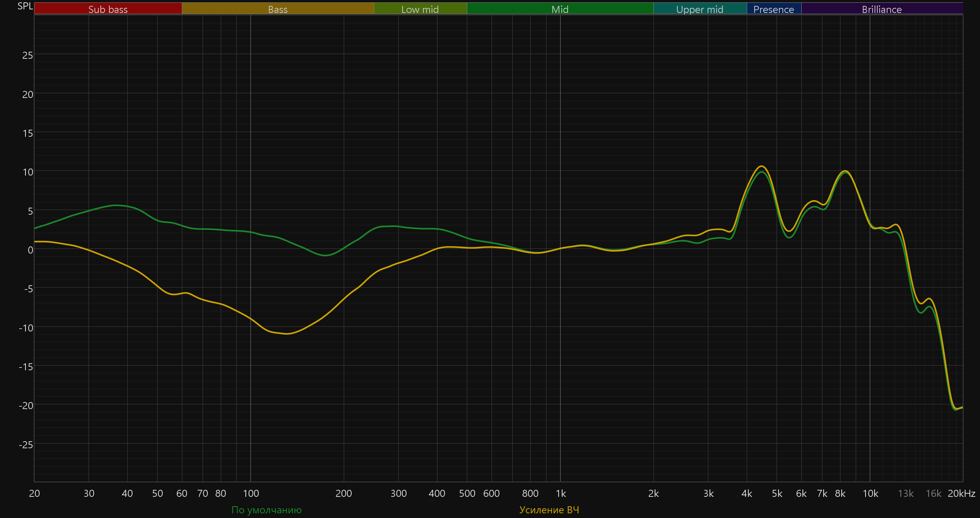Image resolution: width=980 pixels, height=518 pixels.
Task: Click the -25 dB level label
Action: (26, 445)
